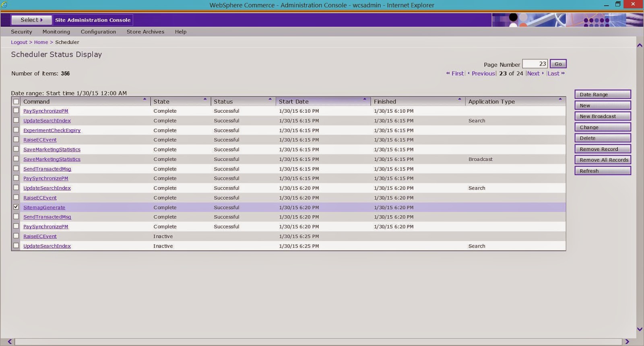Click the vertical scrollbar up arrow
The height and width of the screenshot is (346, 644).
coord(640,45)
